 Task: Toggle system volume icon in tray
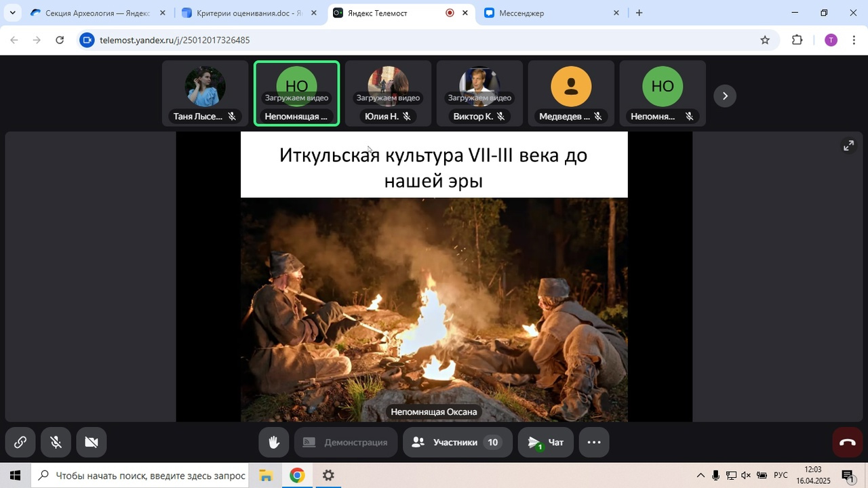coord(746,476)
